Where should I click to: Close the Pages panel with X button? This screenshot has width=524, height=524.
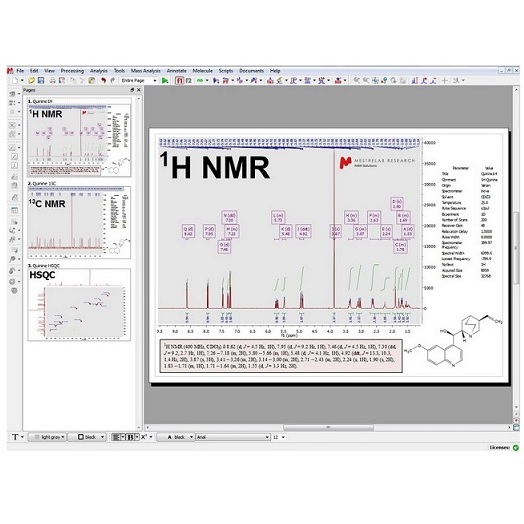[139, 90]
